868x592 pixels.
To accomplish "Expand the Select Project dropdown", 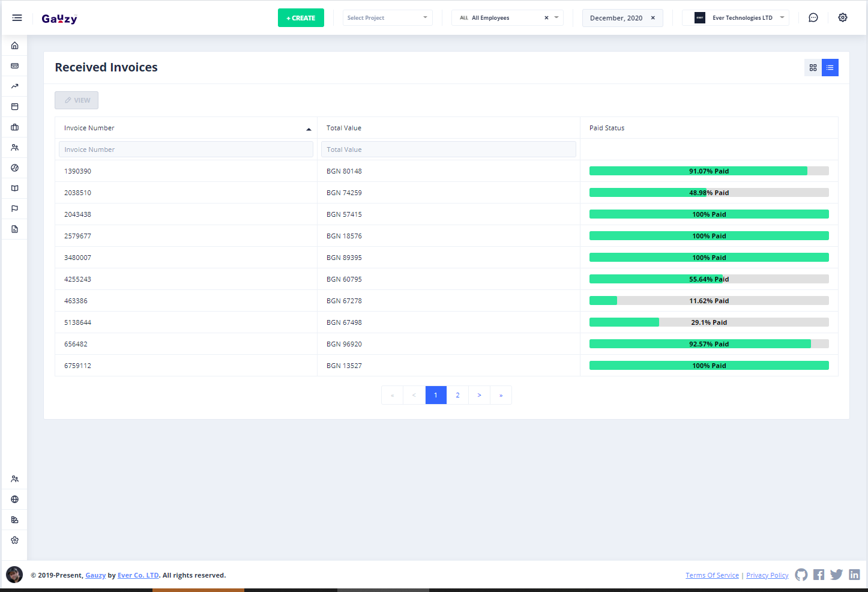I will point(387,18).
